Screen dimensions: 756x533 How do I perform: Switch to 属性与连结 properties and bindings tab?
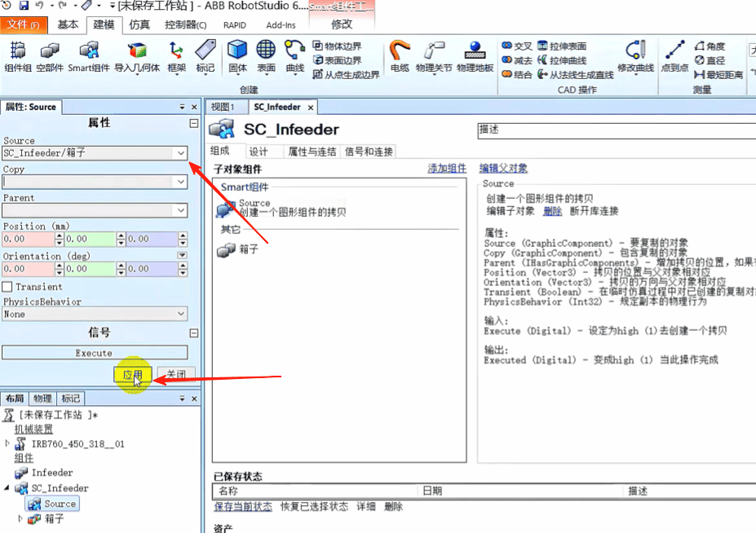coord(312,152)
